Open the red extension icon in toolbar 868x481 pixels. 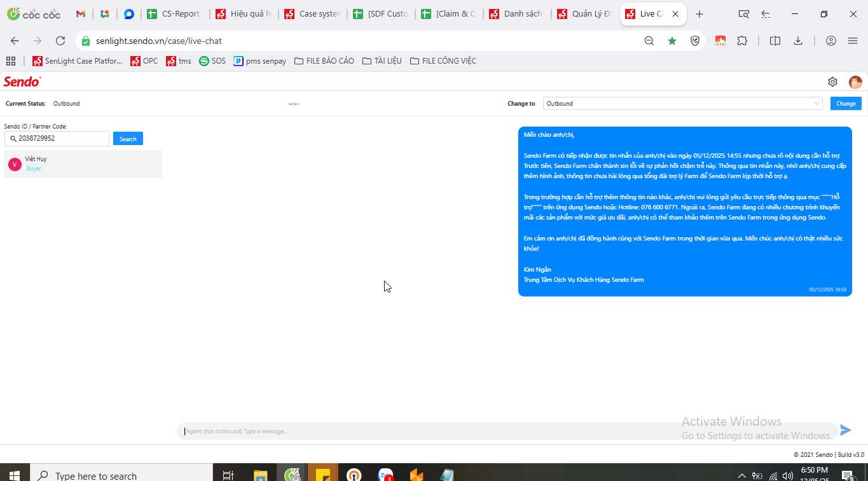coord(720,41)
